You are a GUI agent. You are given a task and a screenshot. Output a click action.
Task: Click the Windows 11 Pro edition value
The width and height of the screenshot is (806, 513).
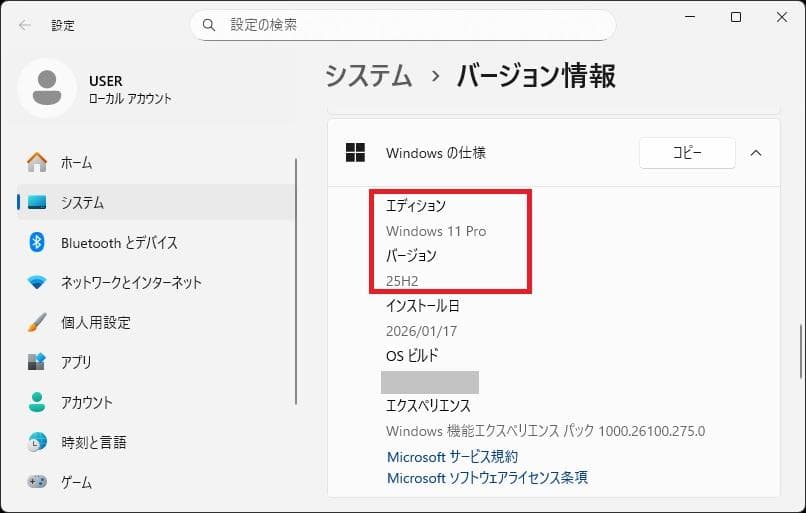pos(436,231)
